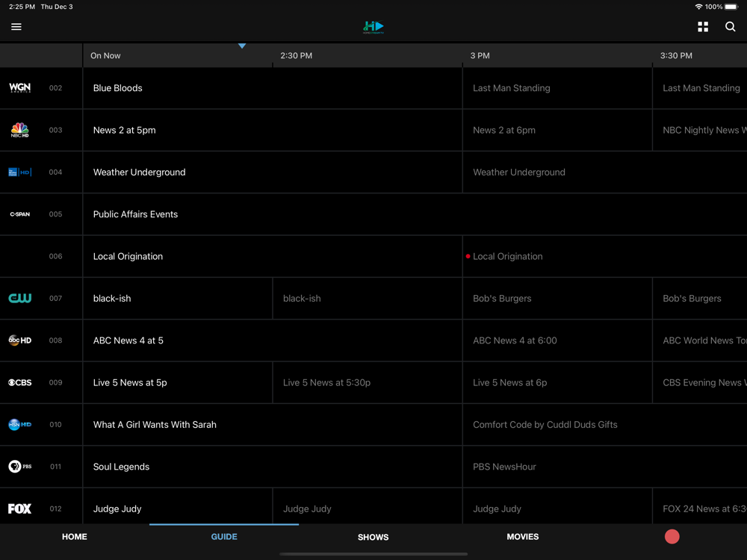747x560 pixels.
Task: Tap the app logo in header
Action: click(373, 27)
